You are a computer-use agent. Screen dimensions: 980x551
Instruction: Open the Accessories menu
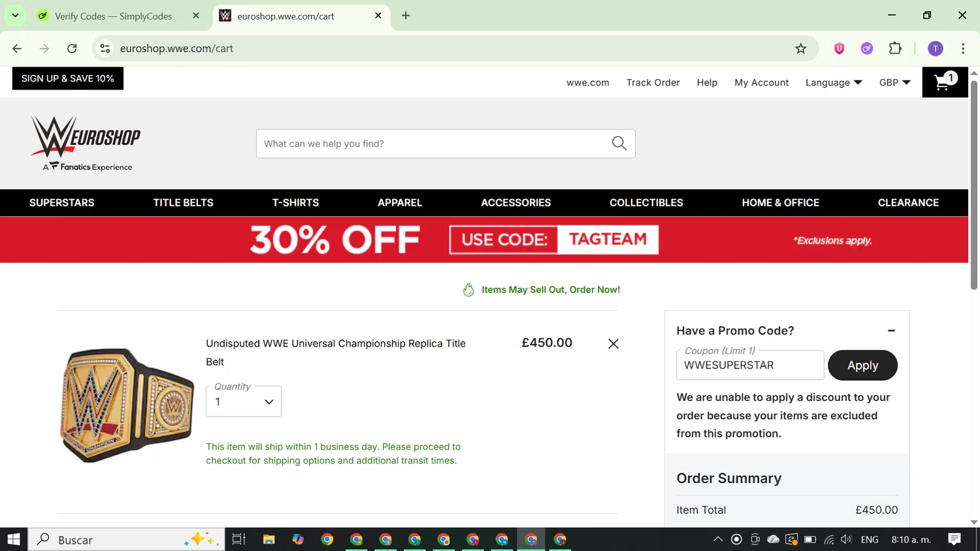[x=516, y=202]
